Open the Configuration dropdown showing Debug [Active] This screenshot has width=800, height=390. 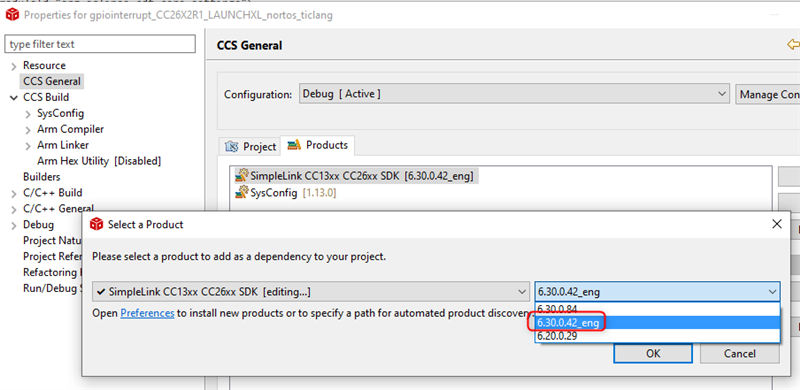pos(514,94)
